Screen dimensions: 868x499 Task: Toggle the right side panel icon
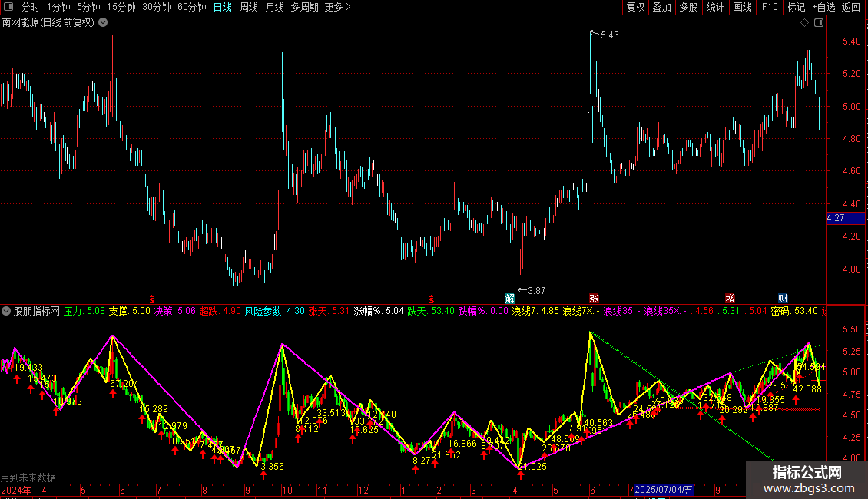[x=819, y=23]
